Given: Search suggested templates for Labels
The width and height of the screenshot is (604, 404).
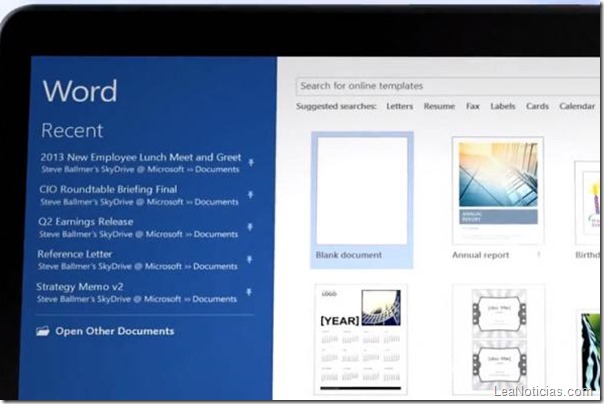Looking at the screenshot, I should point(503,106).
